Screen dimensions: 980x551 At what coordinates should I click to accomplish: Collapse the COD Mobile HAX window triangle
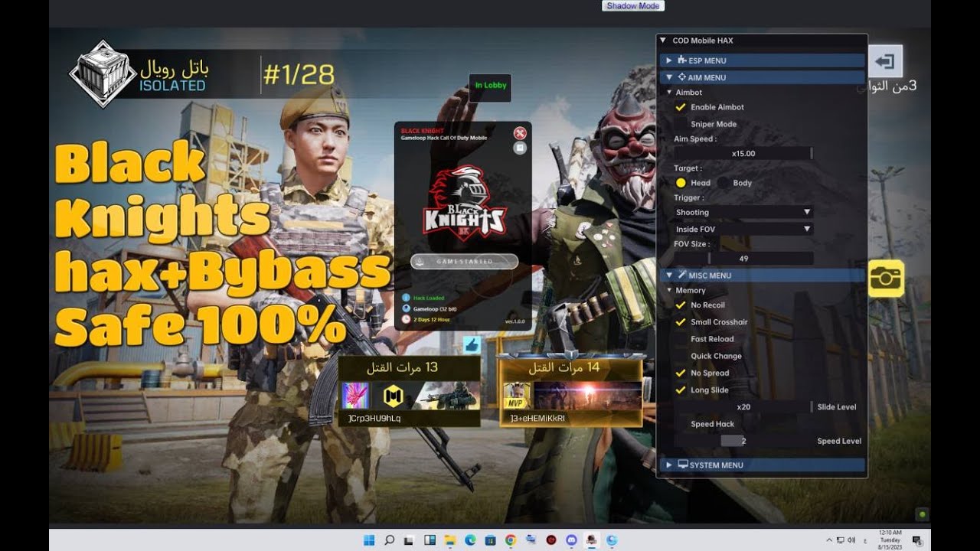663,41
